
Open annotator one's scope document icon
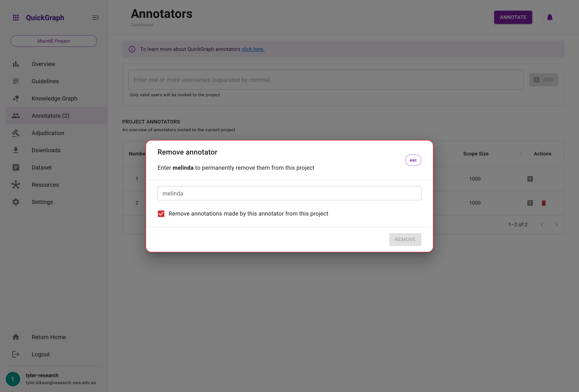530,179
